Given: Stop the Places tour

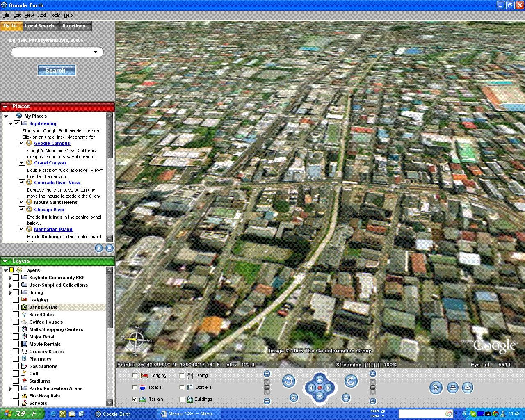Looking at the screenshot, I should point(110,248).
